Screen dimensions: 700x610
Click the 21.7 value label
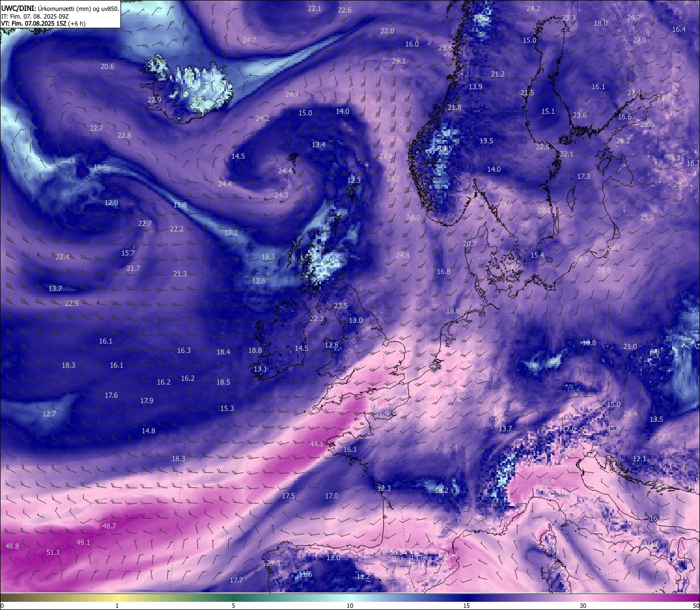[133, 268]
